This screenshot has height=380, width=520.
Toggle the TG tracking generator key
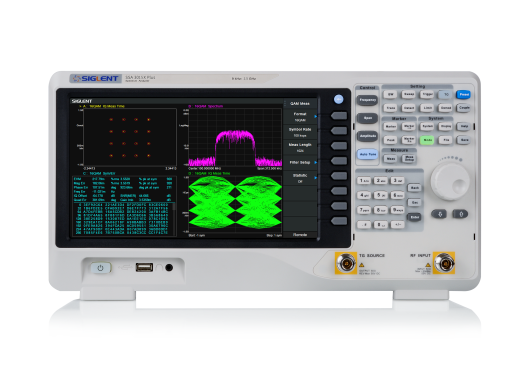tap(445, 95)
